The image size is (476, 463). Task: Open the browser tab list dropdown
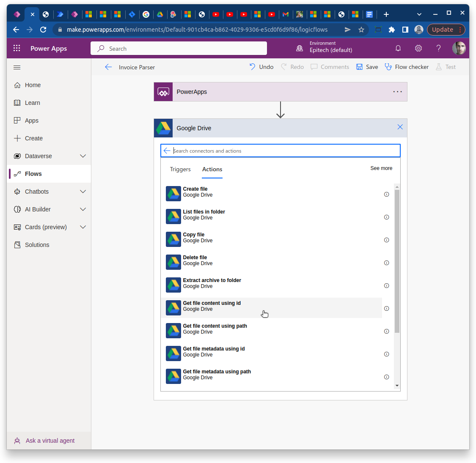[x=419, y=14]
